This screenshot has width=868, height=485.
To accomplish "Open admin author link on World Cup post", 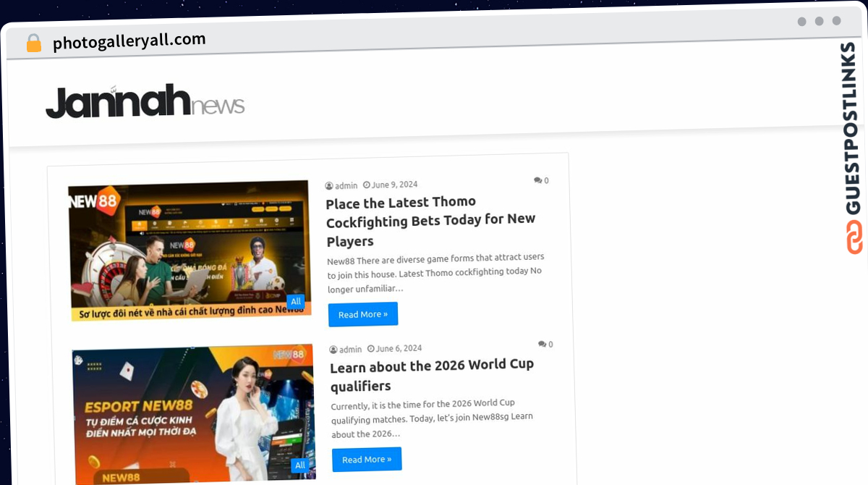I will click(x=351, y=350).
